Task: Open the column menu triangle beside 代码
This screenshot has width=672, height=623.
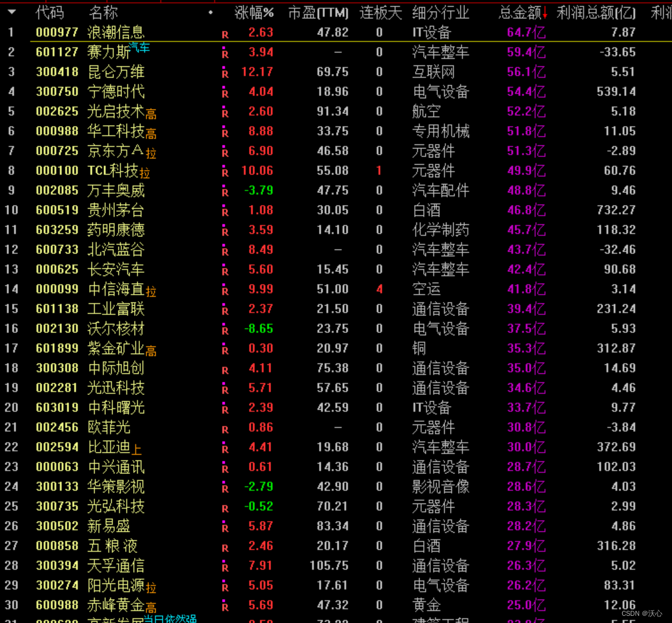Action: point(12,12)
